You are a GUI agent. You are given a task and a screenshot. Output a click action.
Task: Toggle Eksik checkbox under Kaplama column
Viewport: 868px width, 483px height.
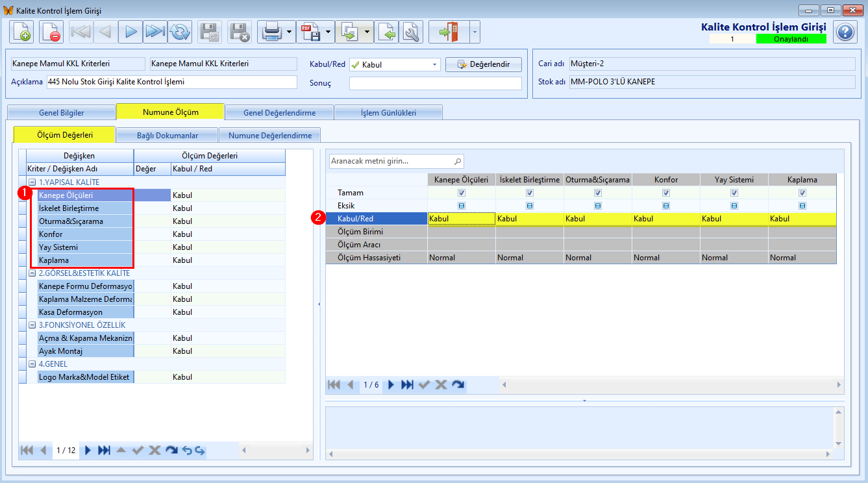[x=802, y=206]
